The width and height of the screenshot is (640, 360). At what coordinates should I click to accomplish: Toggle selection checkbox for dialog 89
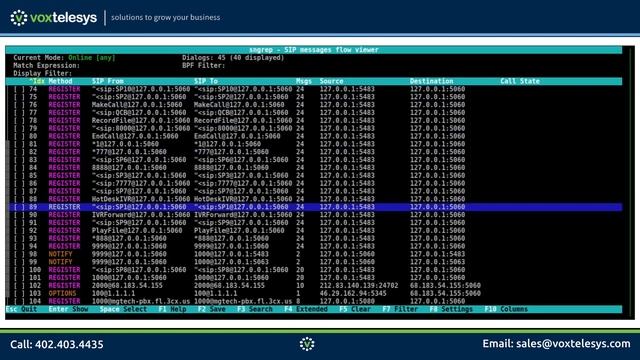pyautogui.click(x=18, y=207)
